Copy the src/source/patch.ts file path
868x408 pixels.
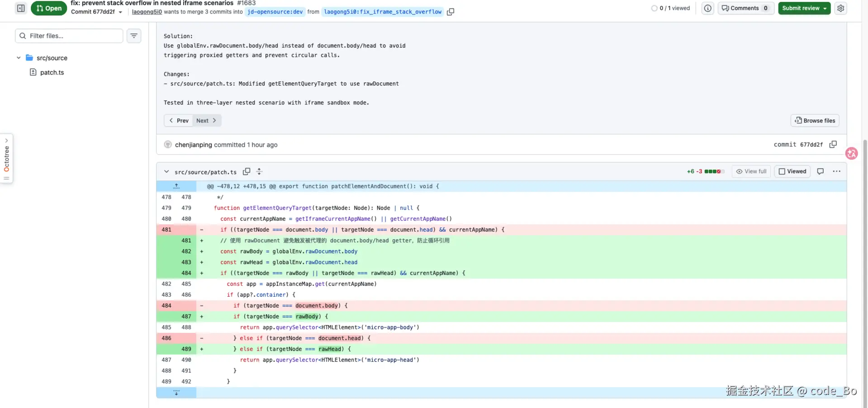click(x=247, y=171)
